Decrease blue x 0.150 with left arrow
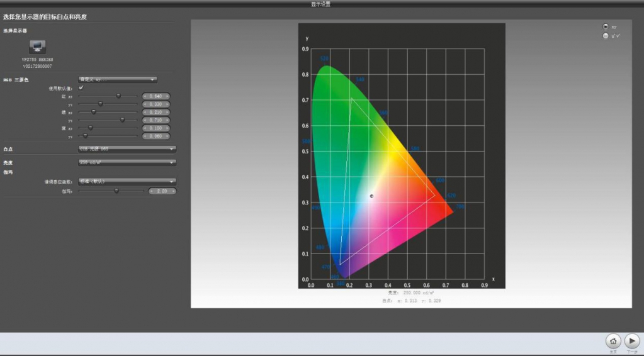The width and height of the screenshot is (644, 356). point(145,128)
